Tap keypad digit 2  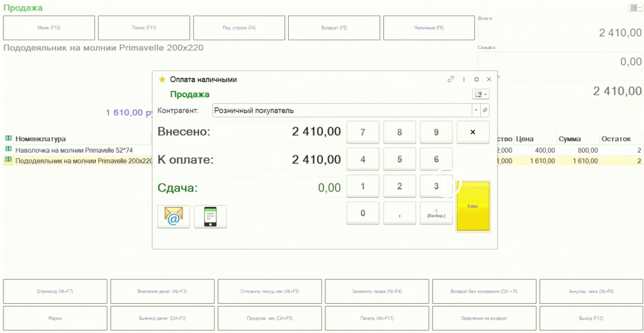pyautogui.click(x=400, y=186)
